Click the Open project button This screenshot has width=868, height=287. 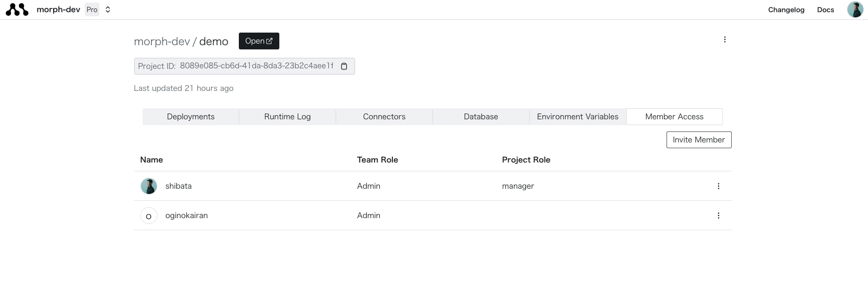click(x=259, y=41)
